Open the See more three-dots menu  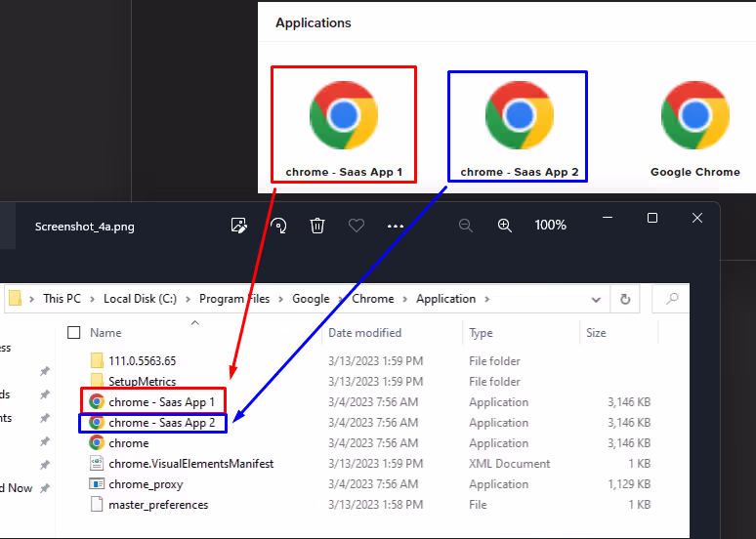(396, 226)
